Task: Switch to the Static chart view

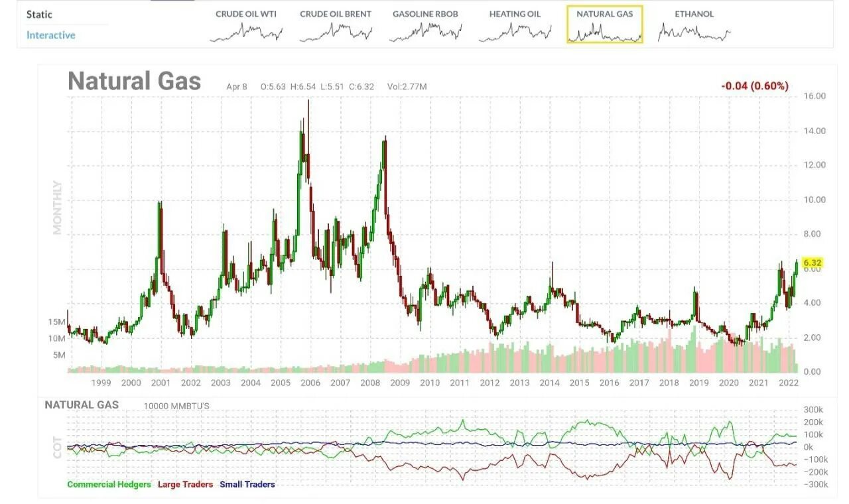Action: pos(39,15)
